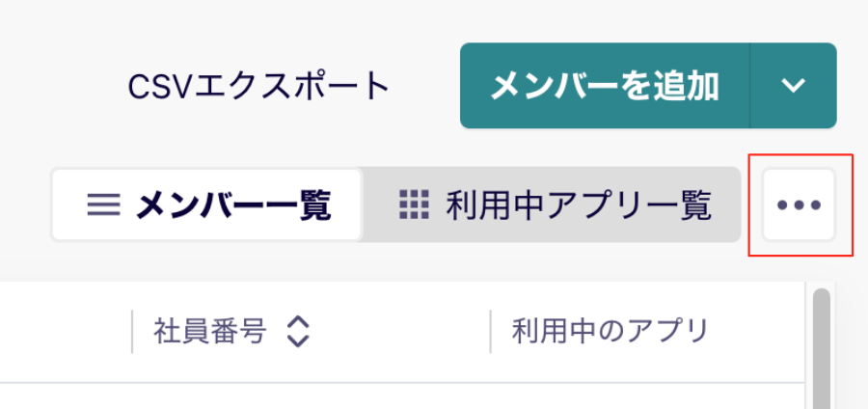Click the sort arrows next to 社員番号
This screenshot has width=868, height=409.
click(x=298, y=332)
